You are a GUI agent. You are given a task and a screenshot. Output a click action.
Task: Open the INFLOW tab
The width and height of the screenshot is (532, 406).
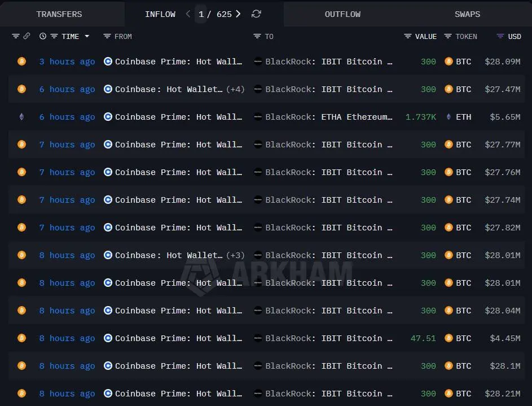pyautogui.click(x=160, y=14)
